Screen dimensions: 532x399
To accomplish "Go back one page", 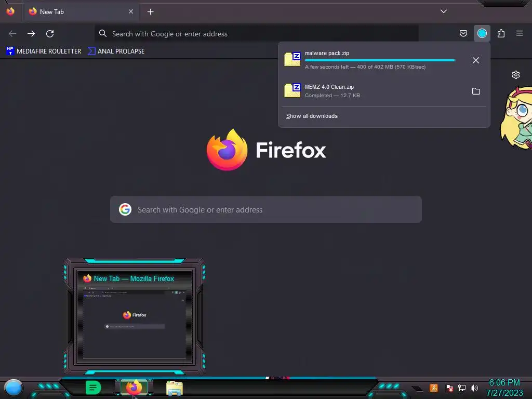I will pos(12,34).
